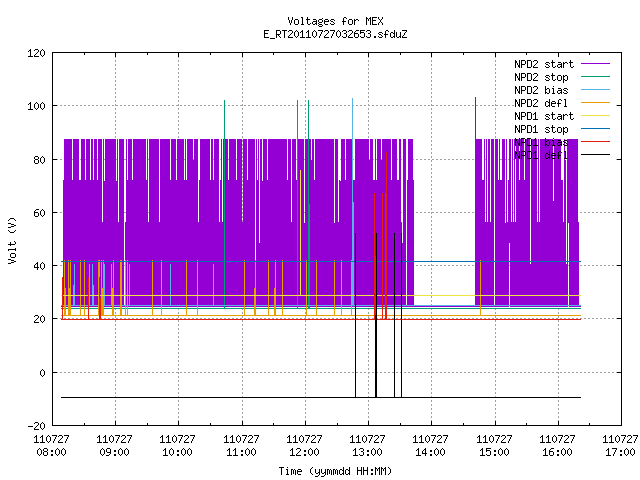The image size is (640, 480).
Task: Click the green NPD2 stop legend line
Action: (596, 77)
